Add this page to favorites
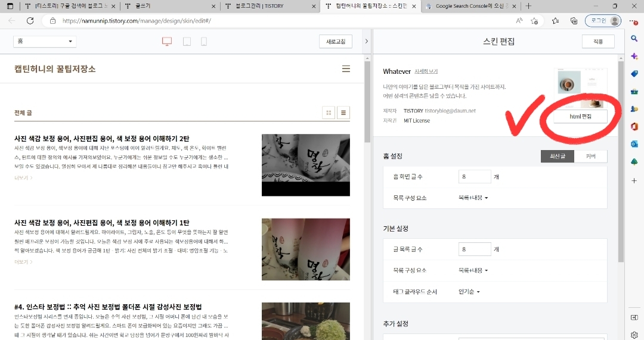Screen dimensions: 644x340 point(534,20)
